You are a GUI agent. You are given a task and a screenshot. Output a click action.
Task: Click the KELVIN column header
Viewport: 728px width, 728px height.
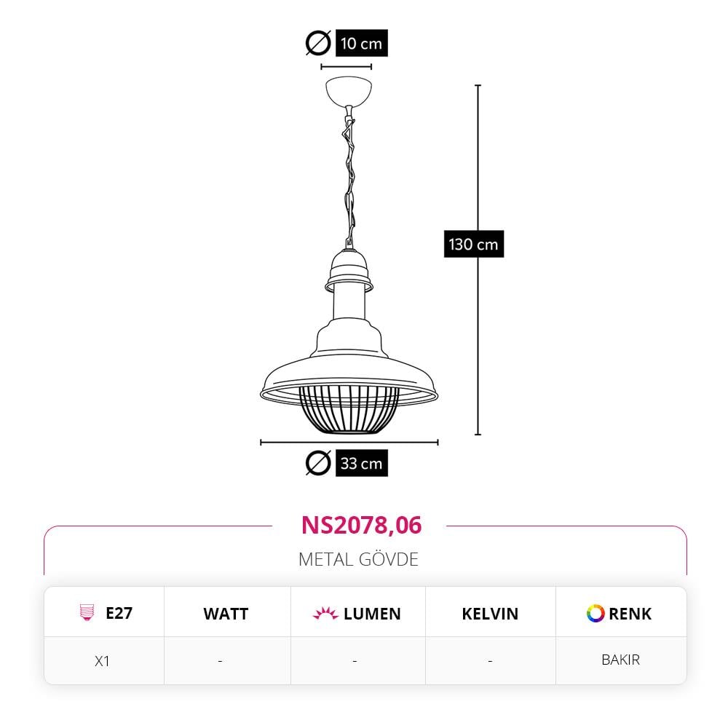(x=490, y=614)
